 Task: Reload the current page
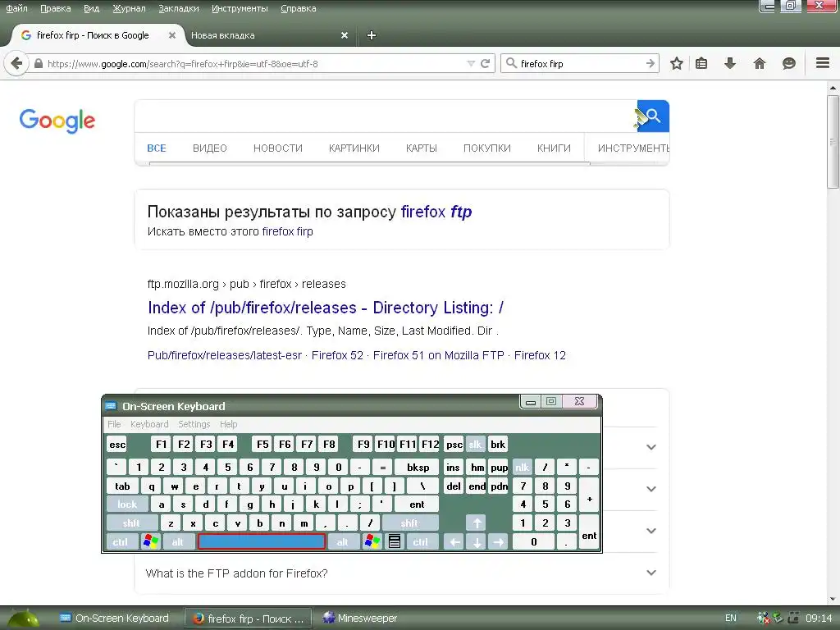coord(486,64)
